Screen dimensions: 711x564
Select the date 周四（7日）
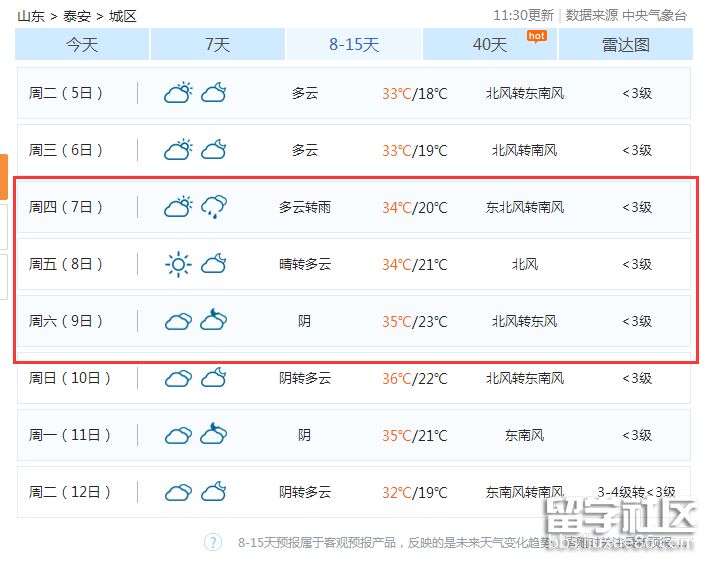pos(66,208)
